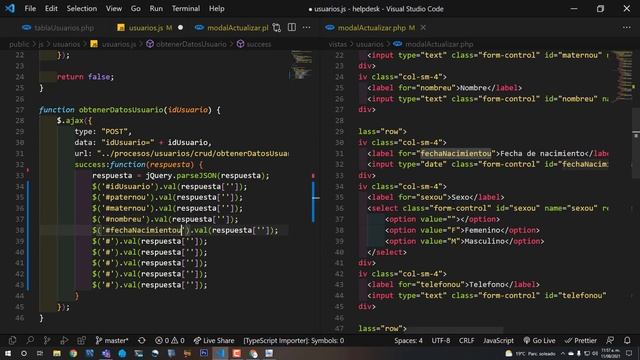Click the right editor minimap
640x360 pixels.
coord(622,76)
